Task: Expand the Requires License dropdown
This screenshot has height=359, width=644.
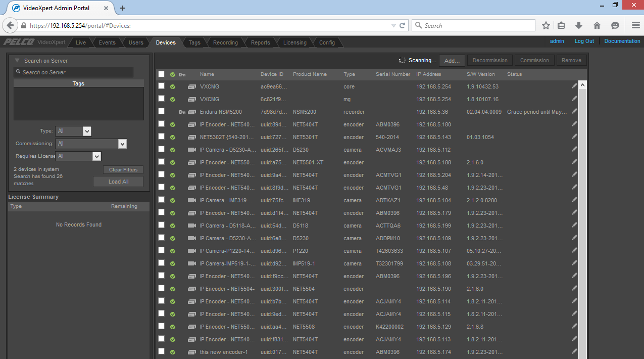Action: point(78,157)
